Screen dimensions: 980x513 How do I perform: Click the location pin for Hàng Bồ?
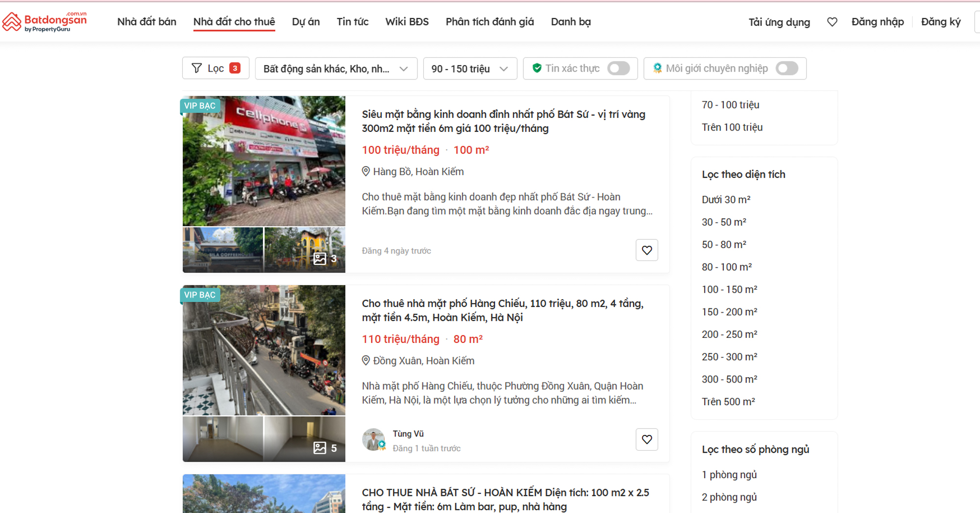coord(366,172)
